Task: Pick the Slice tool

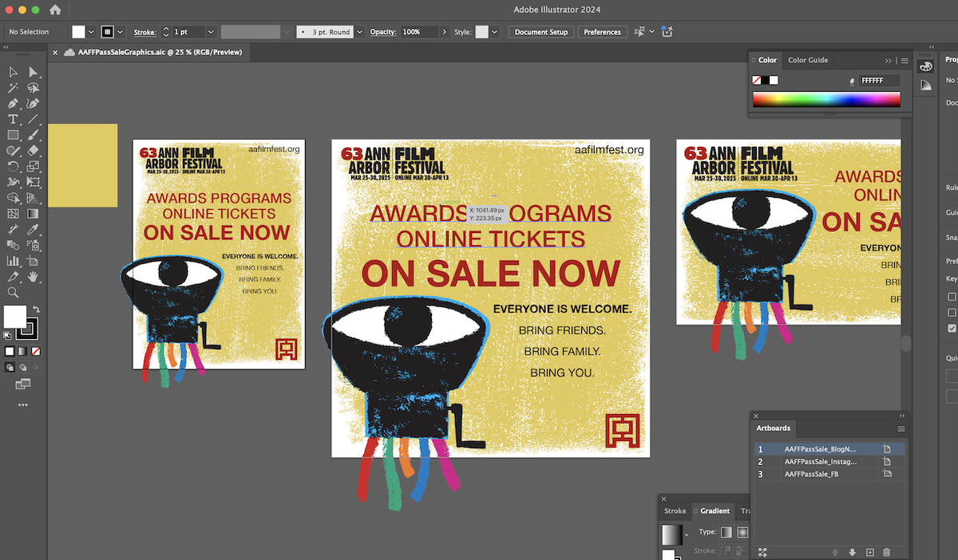Action: click(14, 277)
